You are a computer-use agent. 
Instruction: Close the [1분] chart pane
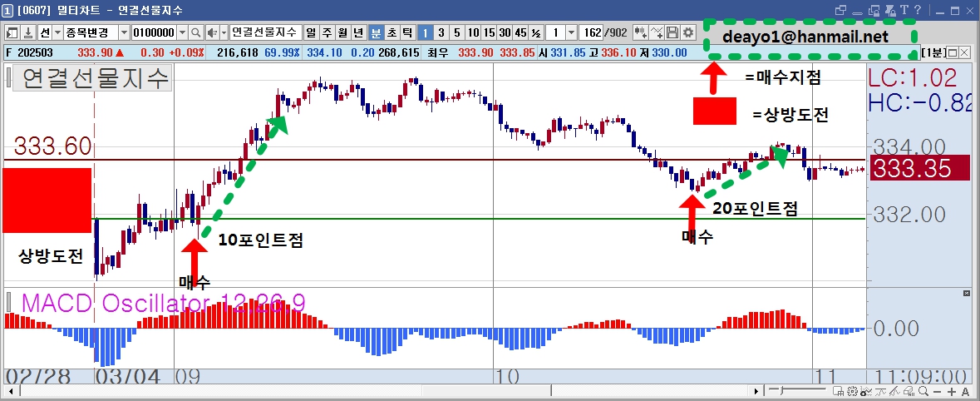coord(963,53)
